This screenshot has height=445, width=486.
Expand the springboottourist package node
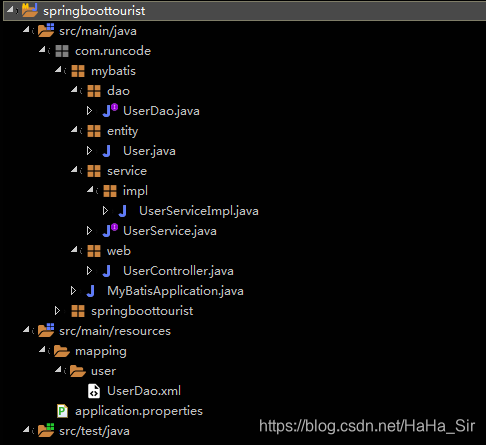coord(57,311)
